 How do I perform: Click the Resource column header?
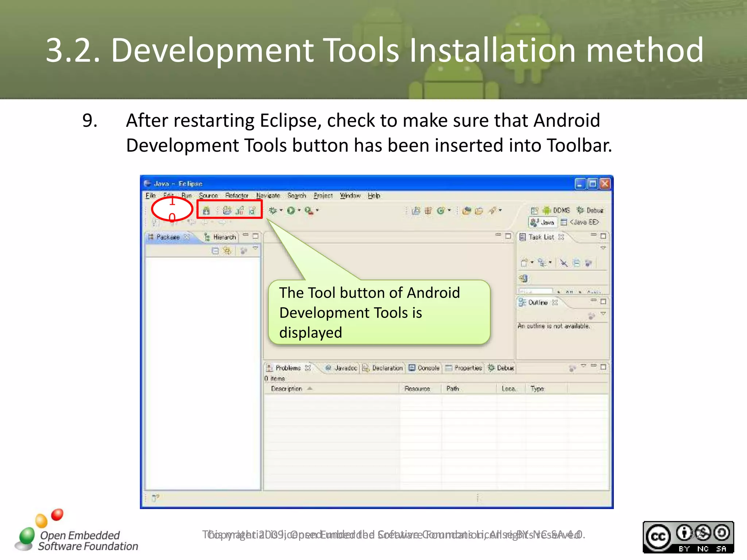[x=420, y=389]
